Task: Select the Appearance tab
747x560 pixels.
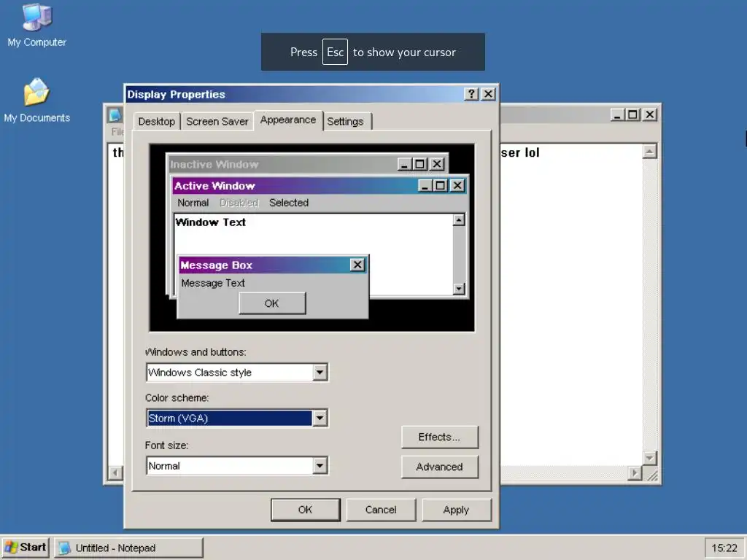Action: (288, 120)
